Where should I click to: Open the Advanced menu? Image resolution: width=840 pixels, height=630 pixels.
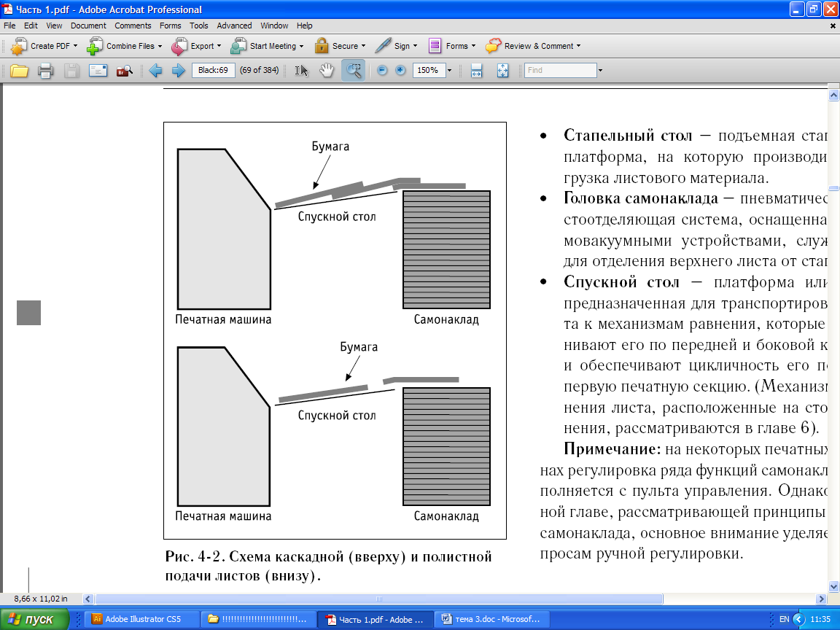(234, 26)
